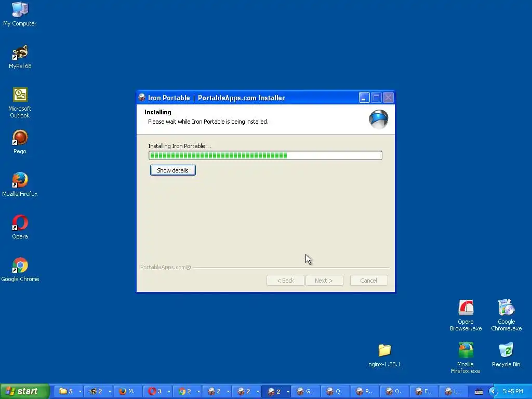Screen dimensions: 532x399
Task: Expand the folder group arrow in taskbar
Action: tap(80, 392)
